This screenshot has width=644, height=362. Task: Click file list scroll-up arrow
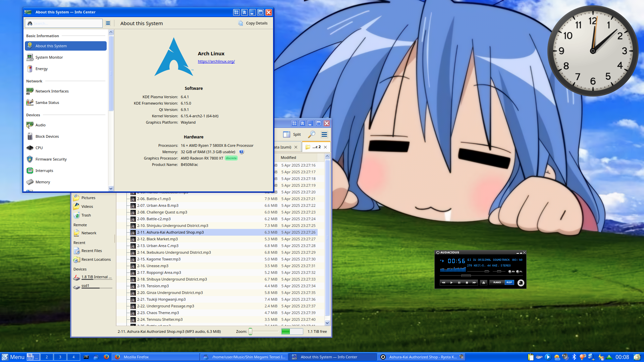(x=327, y=157)
